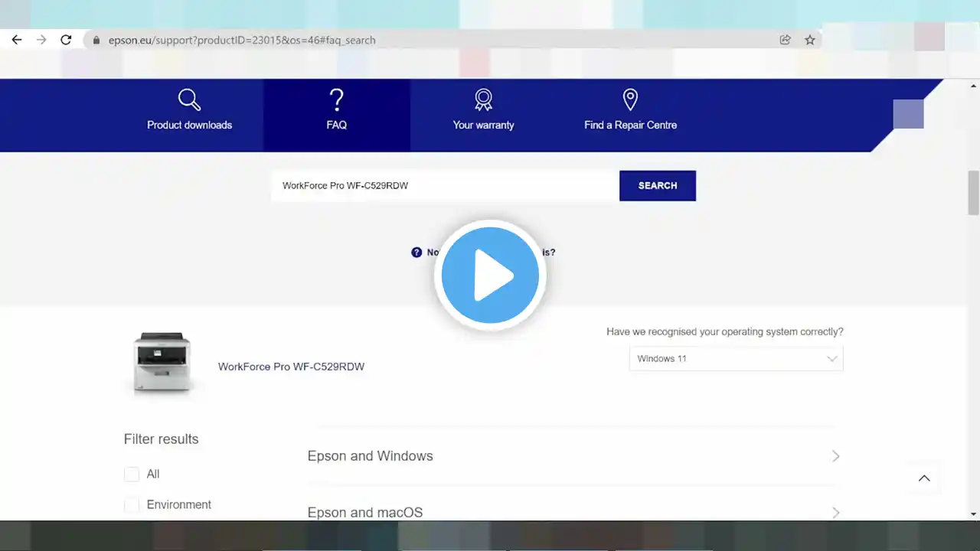This screenshot has height=551, width=980.
Task: Click the WorkForce Pro WF-C529RDW product name
Action: pyautogui.click(x=291, y=367)
